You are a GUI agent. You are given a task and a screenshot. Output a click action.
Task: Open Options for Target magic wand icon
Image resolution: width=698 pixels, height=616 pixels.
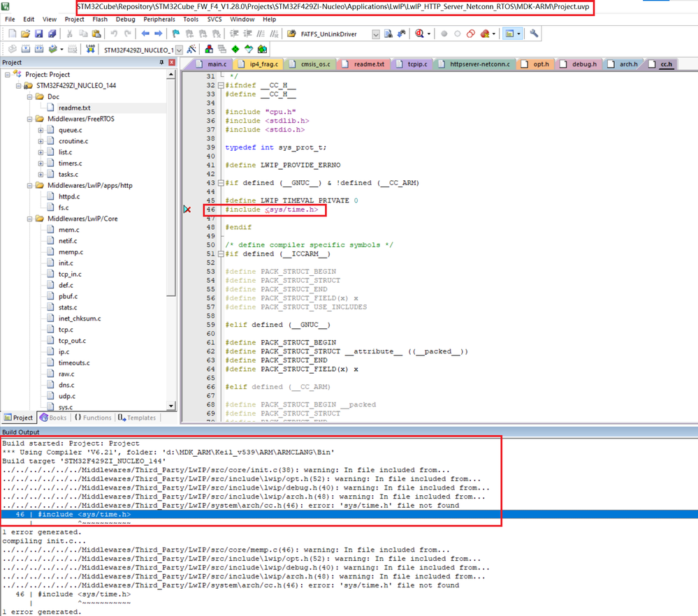click(191, 50)
